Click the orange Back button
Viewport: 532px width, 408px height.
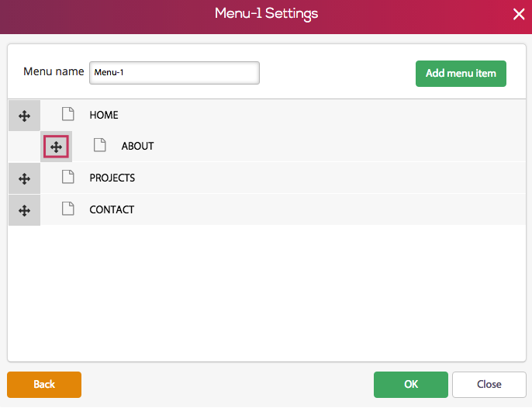(x=44, y=385)
